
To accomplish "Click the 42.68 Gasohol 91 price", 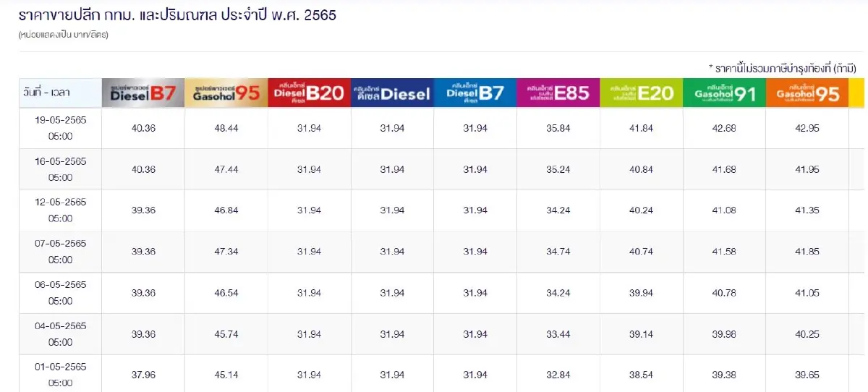I will point(725,128).
